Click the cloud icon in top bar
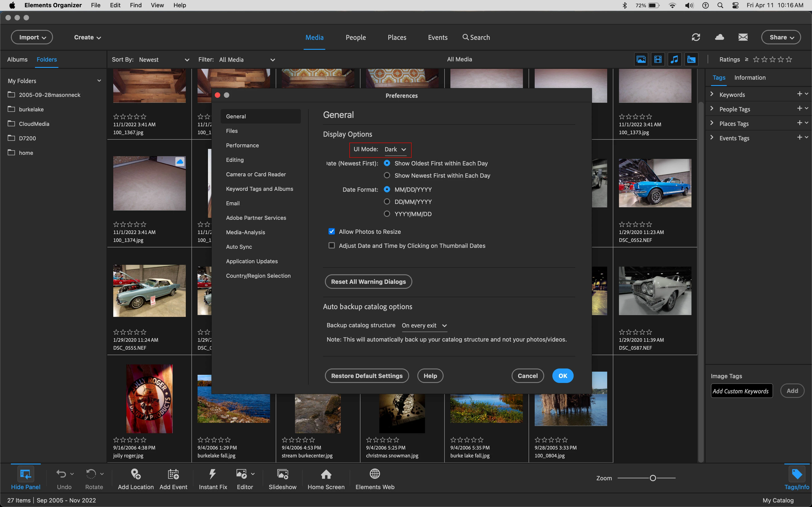The height and width of the screenshot is (507, 812). 719,37
